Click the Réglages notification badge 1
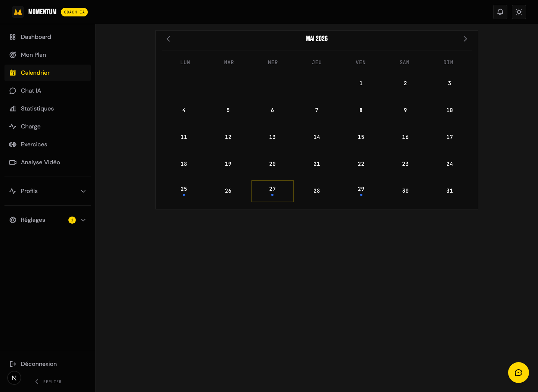This screenshot has width=538, height=392. [72, 220]
